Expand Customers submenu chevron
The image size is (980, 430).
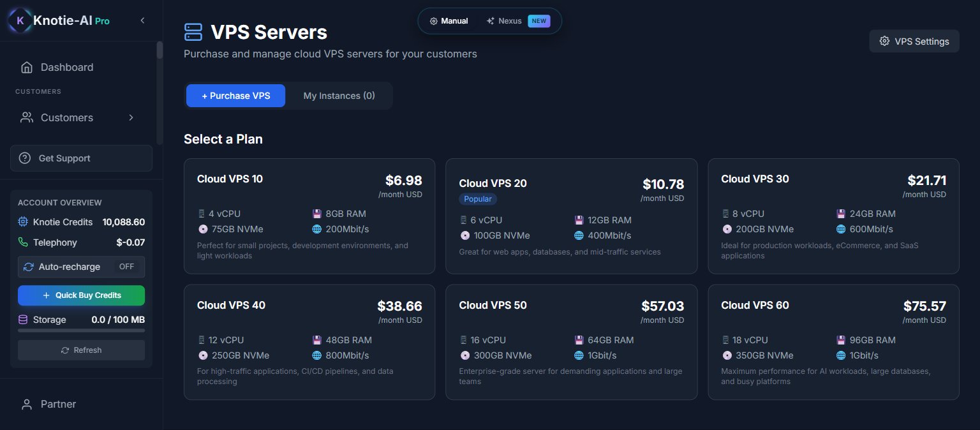pos(131,117)
